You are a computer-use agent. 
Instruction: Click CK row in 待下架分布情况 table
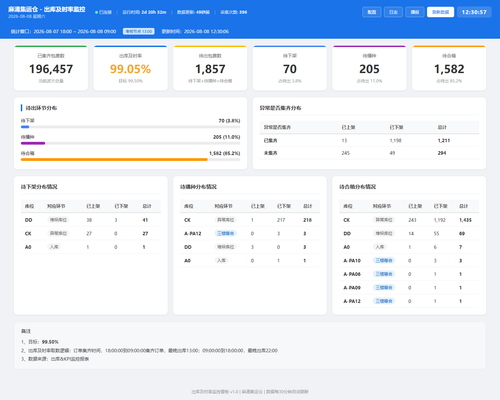(x=91, y=233)
